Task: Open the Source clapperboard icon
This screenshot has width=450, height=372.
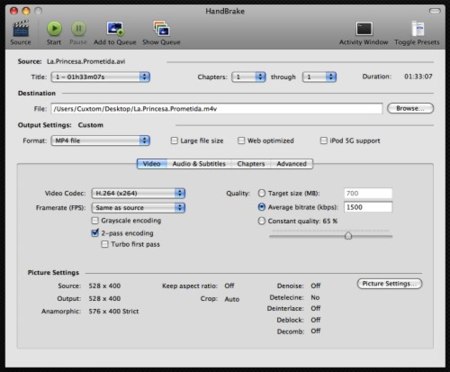Action: [21, 29]
